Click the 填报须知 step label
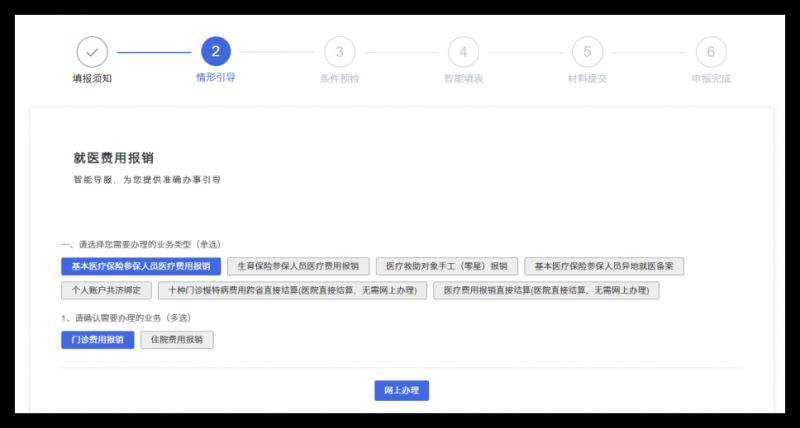Screen dimensions: 800x428 point(92,78)
